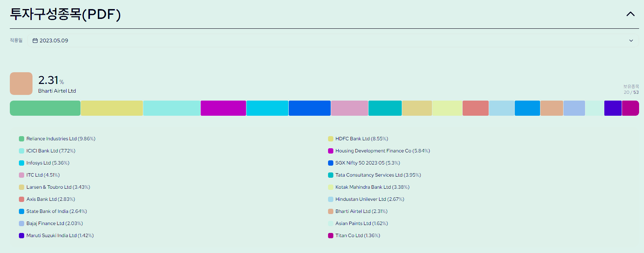
Task: Select State Bank of India bar segment
Action: [x=527, y=108]
